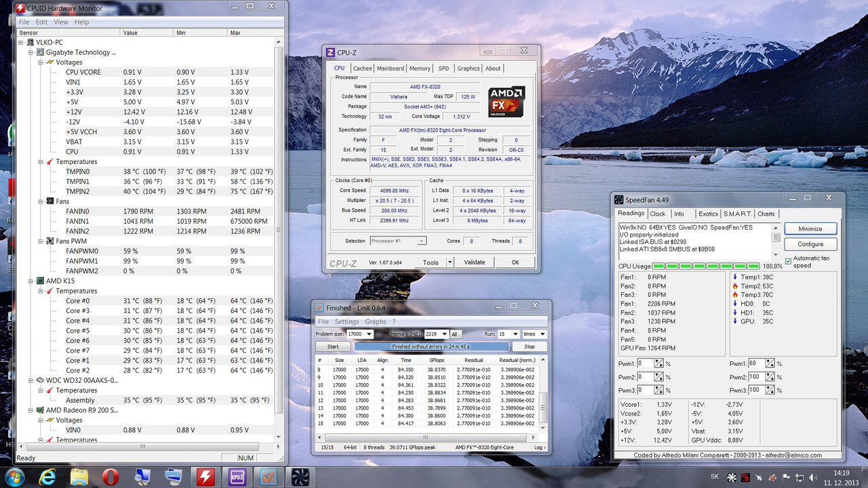The height and width of the screenshot is (488, 868).
Task: Open the times unit dropdown in LinX
Action: (x=542, y=334)
